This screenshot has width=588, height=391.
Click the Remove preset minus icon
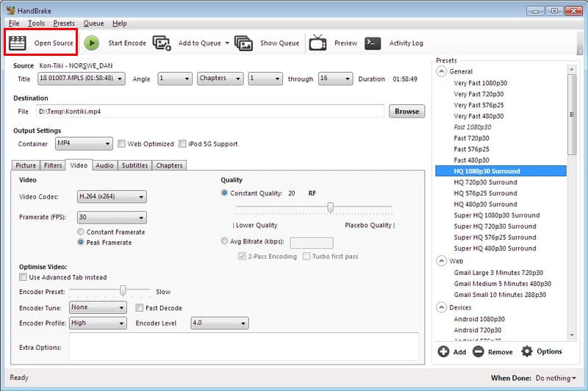(478, 352)
